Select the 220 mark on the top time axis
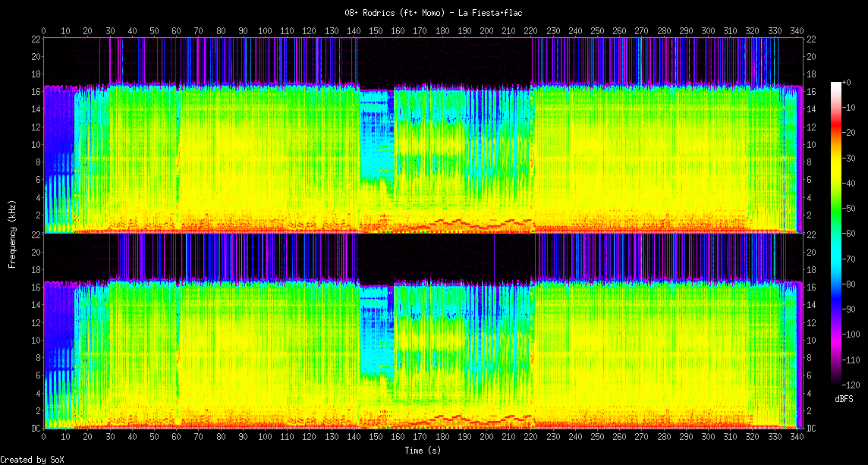The height and width of the screenshot is (465, 868). coord(531,31)
